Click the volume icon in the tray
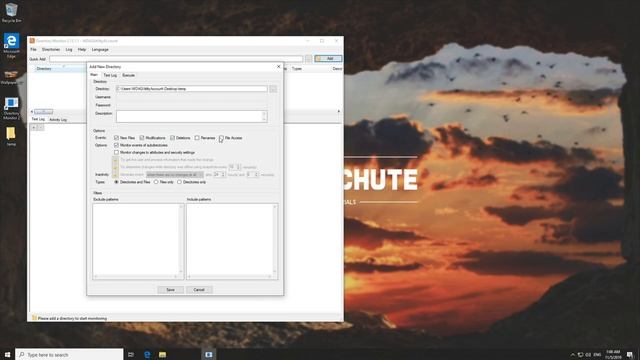The height and width of the screenshot is (360, 640). (588, 354)
